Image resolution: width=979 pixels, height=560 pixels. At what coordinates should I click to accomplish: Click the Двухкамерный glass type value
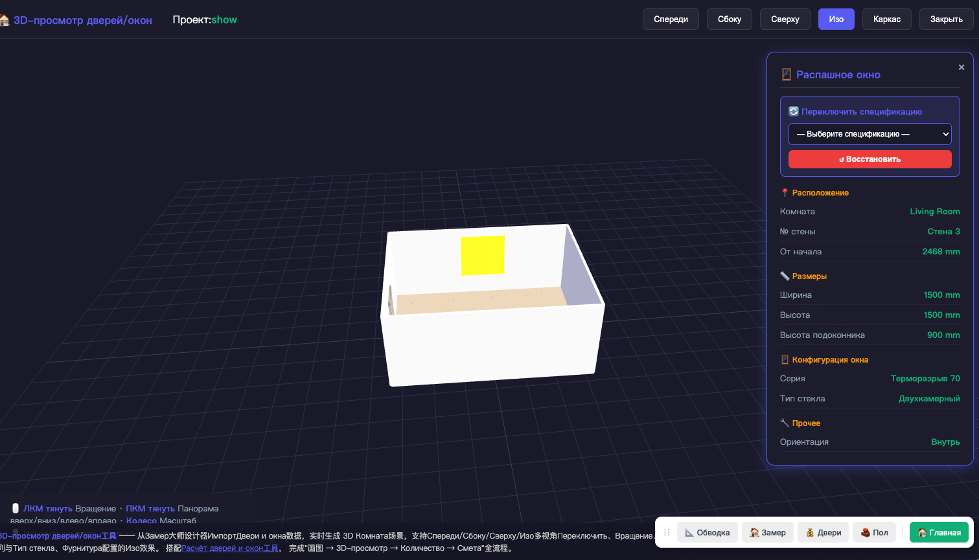click(929, 398)
